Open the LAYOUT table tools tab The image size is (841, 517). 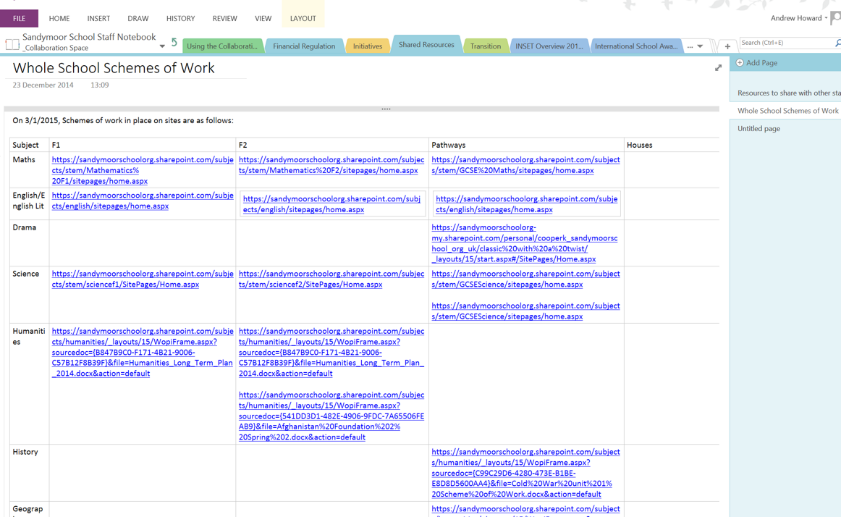pos(303,18)
